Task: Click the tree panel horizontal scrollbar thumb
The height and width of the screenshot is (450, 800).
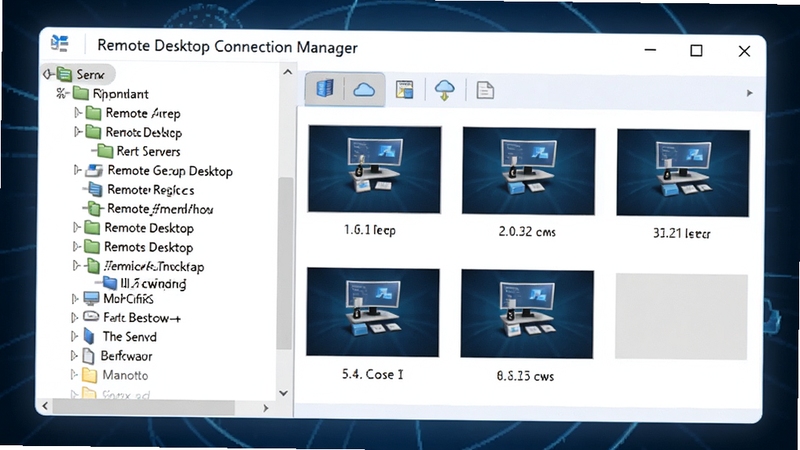Action: (x=143, y=407)
